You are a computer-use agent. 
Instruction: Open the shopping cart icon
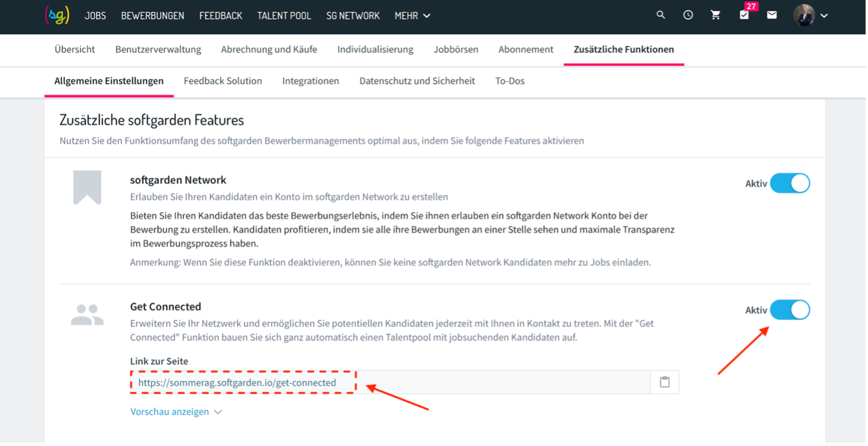pyautogui.click(x=716, y=15)
